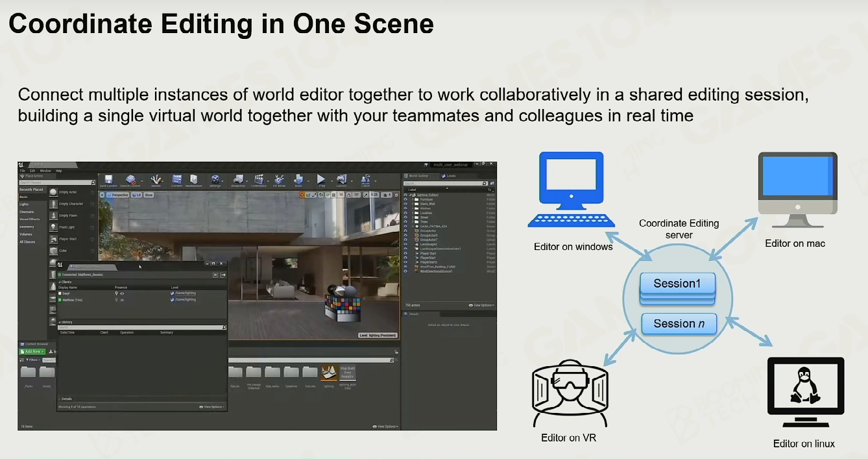868x459 pixels.
Task: Open Marketplace from the toolbar
Action: point(193,180)
